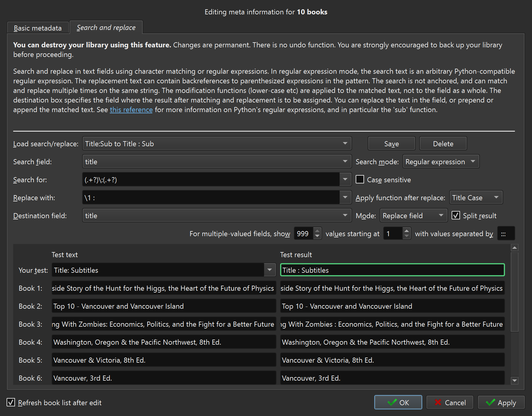
Task: Open the Your test text history arrow
Action: click(x=270, y=270)
